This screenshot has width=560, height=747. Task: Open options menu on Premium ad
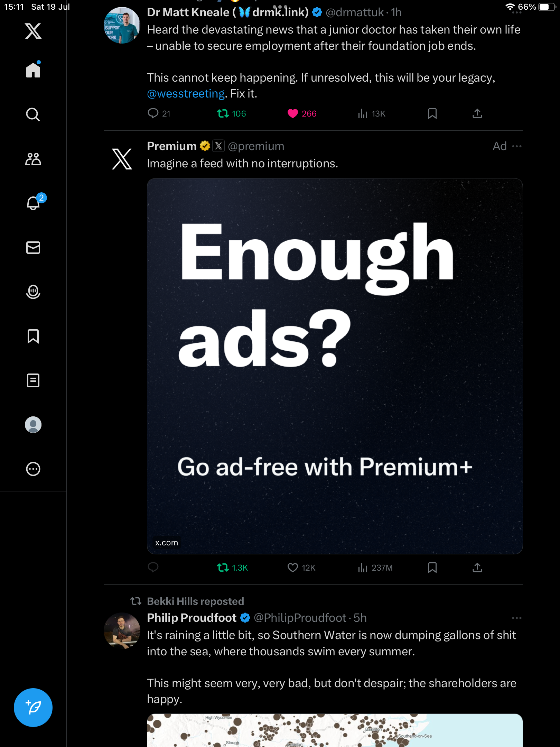coord(517,146)
